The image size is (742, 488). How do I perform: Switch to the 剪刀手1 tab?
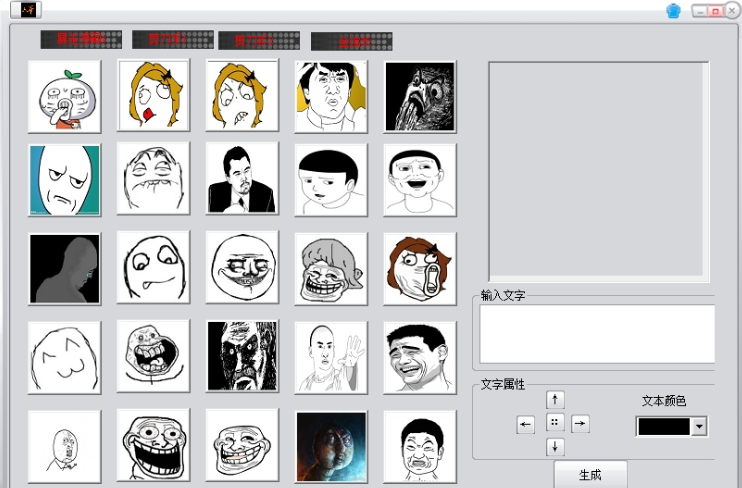pos(173,40)
